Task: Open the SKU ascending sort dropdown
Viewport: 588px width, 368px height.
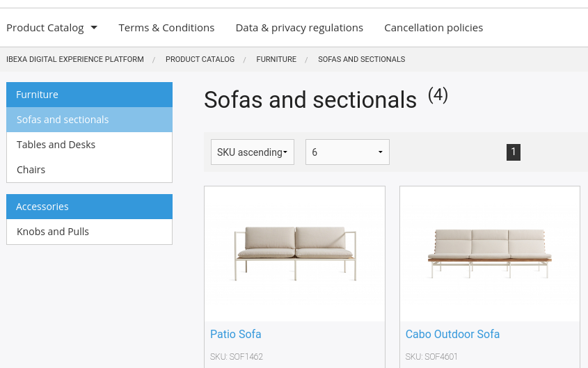Action: coord(253,152)
